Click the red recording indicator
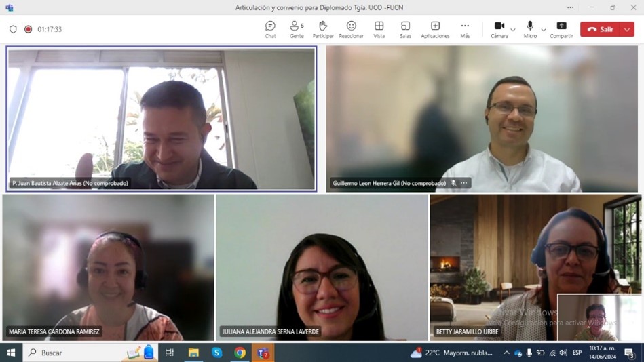 click(x=29, y=29)
